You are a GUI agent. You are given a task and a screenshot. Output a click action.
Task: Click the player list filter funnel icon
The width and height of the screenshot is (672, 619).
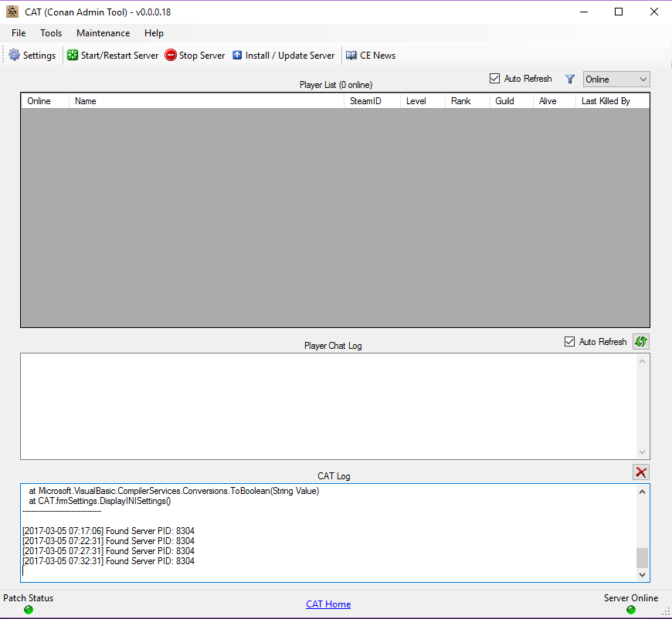point(570,79)
